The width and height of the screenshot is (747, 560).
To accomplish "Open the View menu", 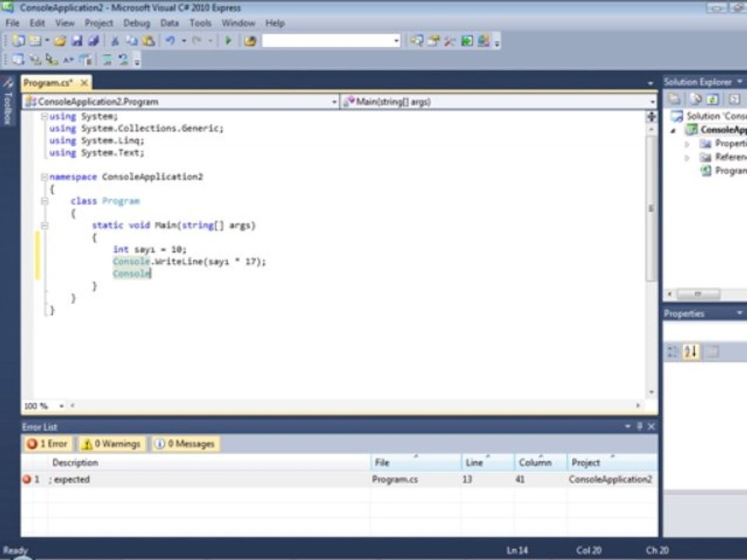I will click(65, 23).
